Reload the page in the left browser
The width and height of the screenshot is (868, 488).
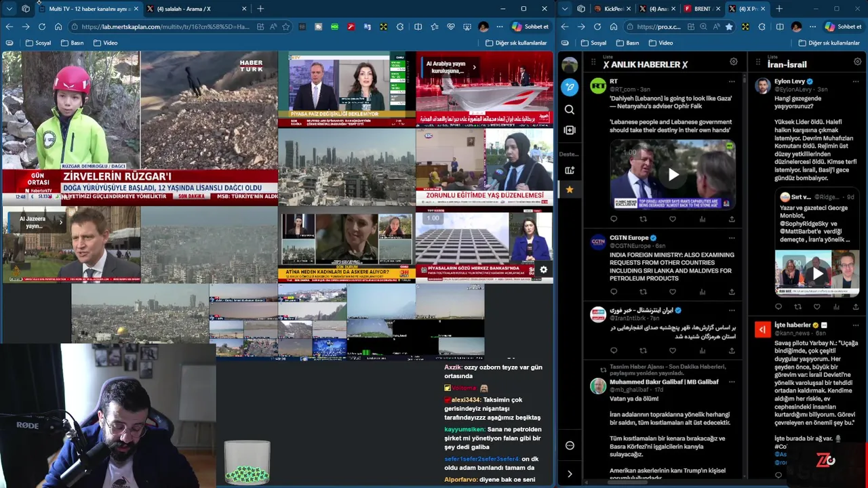tap(42, 26)
